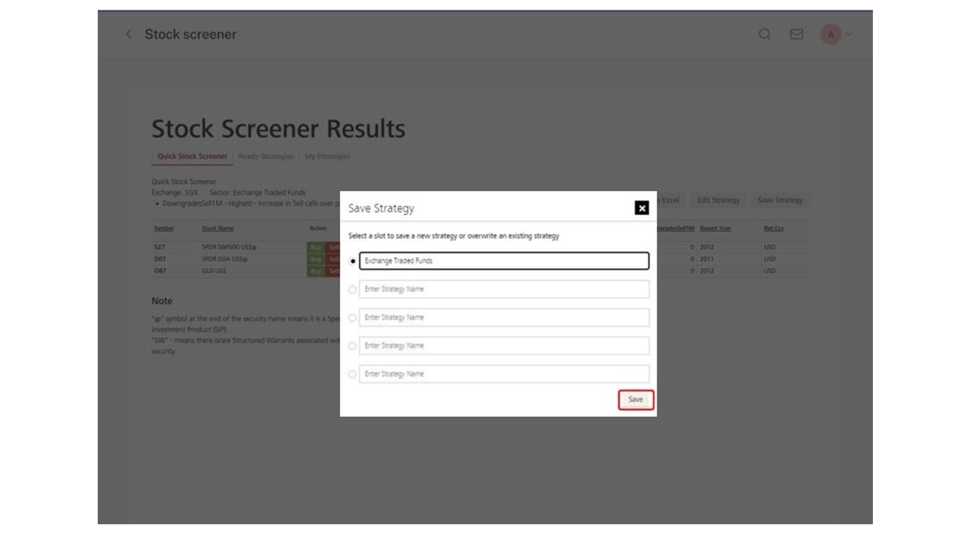The height and width of the screenshot is (560, 972).
Task: Click symbol S27 in the table
Action: [160, 247]
